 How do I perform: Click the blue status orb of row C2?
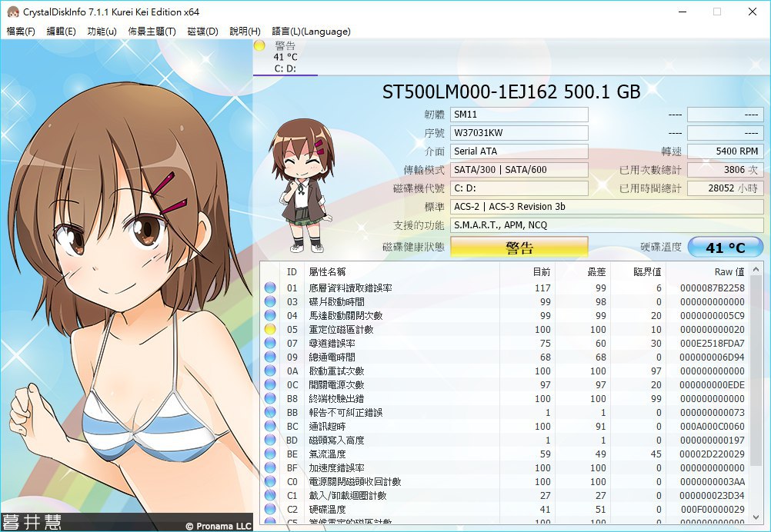[x=270, y=510]
